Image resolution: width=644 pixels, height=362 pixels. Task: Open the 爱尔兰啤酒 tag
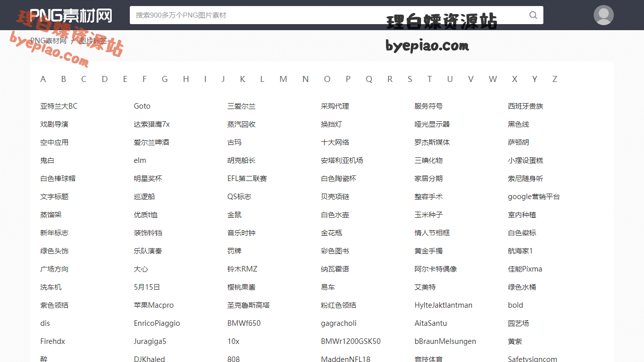[x=151, y=142]
